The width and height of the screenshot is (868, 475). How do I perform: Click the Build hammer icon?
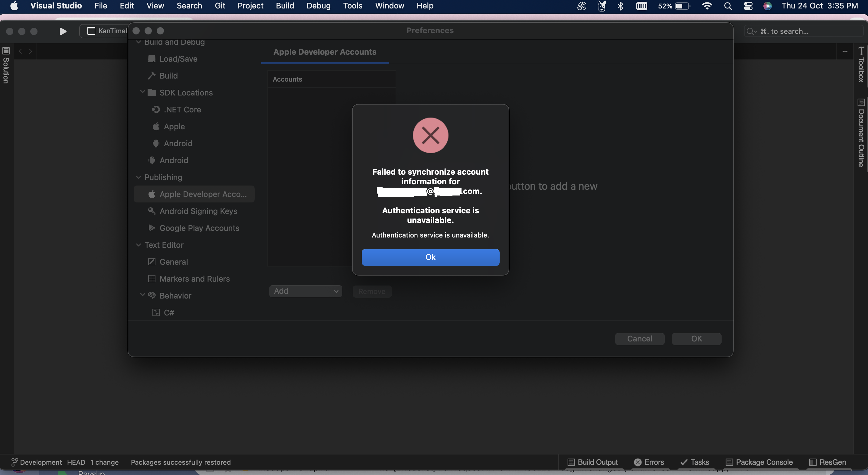(x=152, y=76)
